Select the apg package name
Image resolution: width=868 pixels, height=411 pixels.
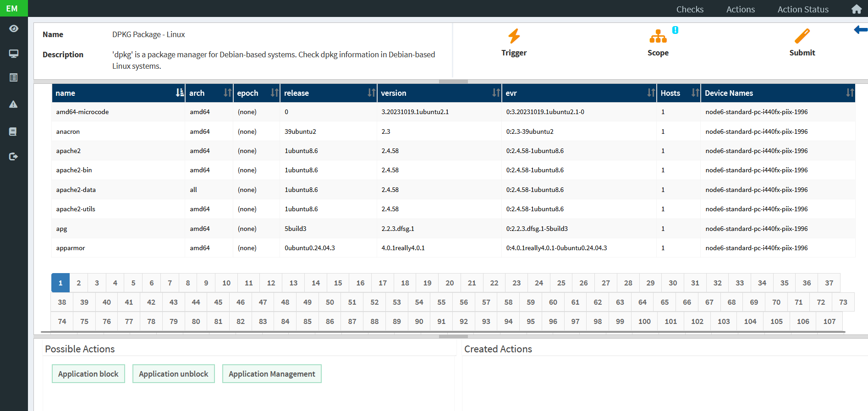point(62,229)
